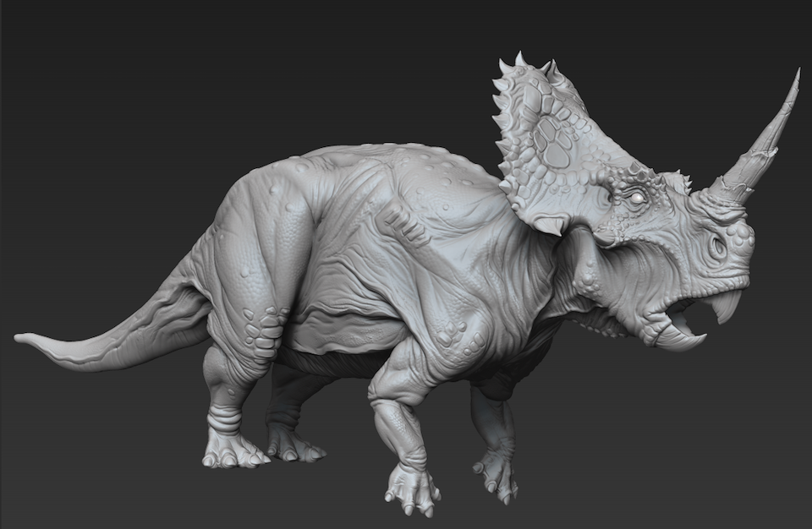Viewport: 812px width, 529px height.
Task: Click the curved upper beak tip
Action: (727, 310)
